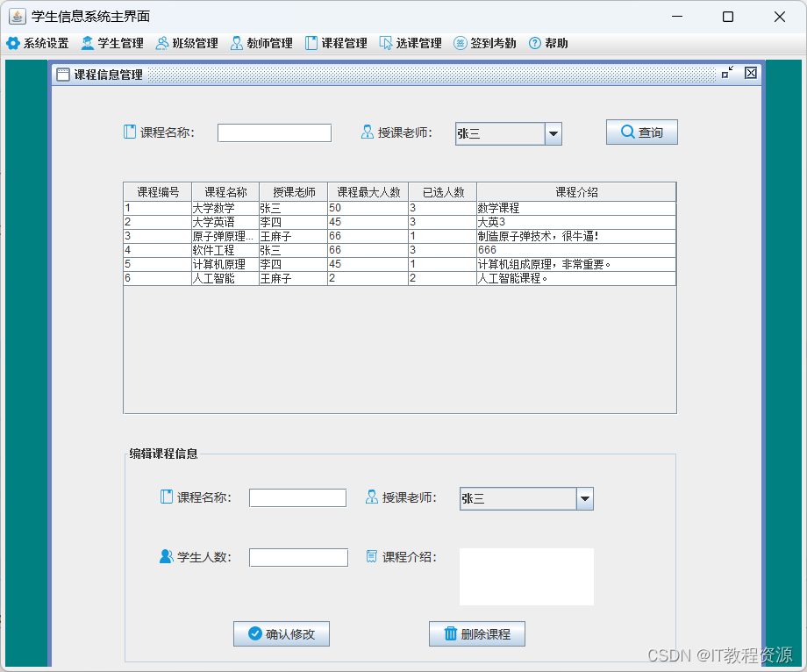Click the 课程信息管理 window frame icon
Image resolution: width=807 pixels, height=672 pixels.
pyautogui.click(x=63, y=75)
